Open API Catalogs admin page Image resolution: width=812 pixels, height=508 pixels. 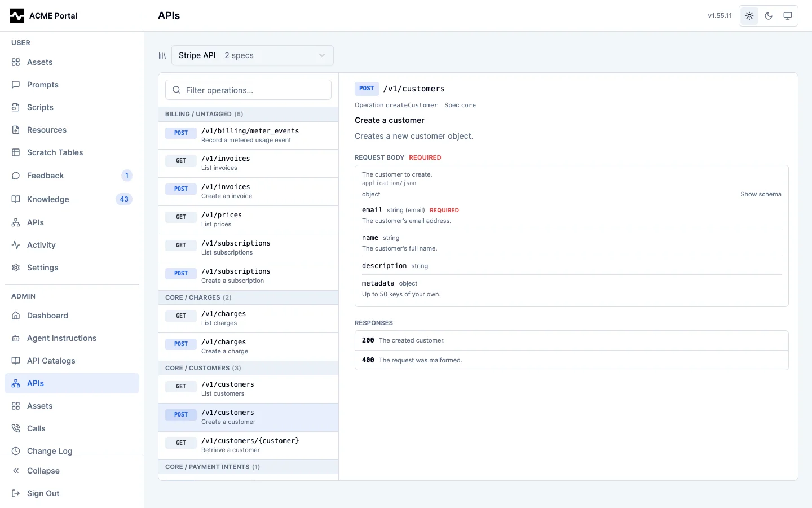click(x=72, y=361)
